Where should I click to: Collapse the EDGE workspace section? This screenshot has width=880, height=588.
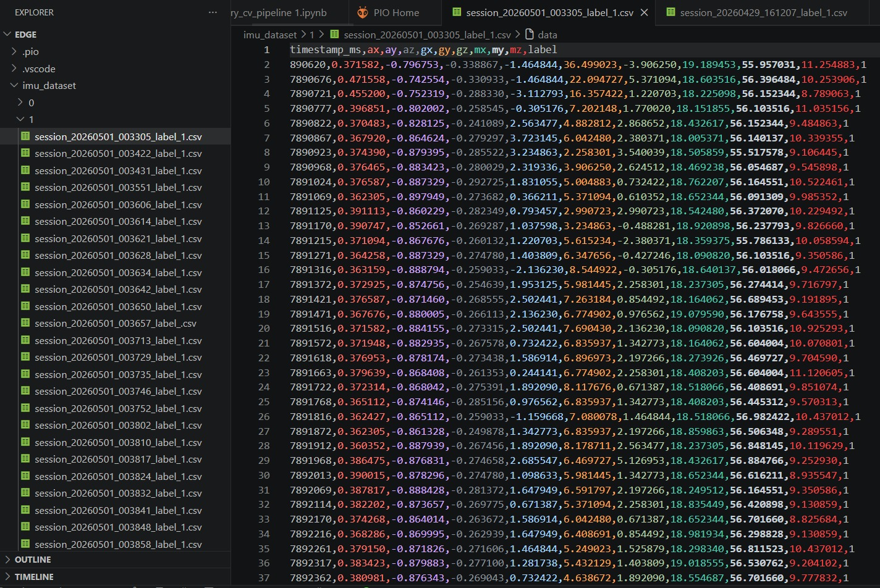click(7, 35)
